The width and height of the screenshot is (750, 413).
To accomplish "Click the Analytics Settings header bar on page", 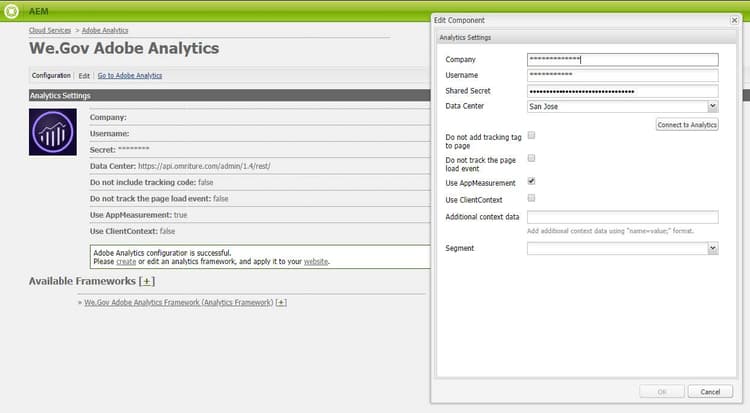I will click(x=230, y=95).
